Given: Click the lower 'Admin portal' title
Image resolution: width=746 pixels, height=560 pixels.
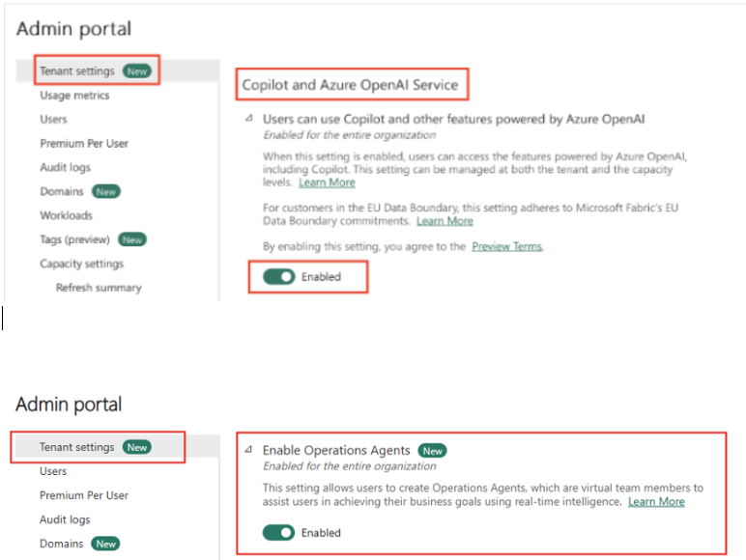Looking at the screenshot, I should pyautogui.click(x=69, y=405).
